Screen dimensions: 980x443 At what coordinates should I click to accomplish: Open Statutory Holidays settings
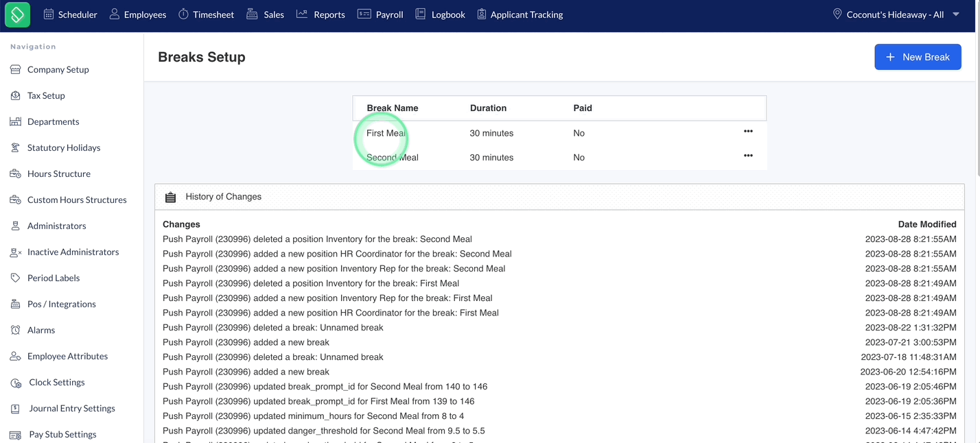(64, 147)
